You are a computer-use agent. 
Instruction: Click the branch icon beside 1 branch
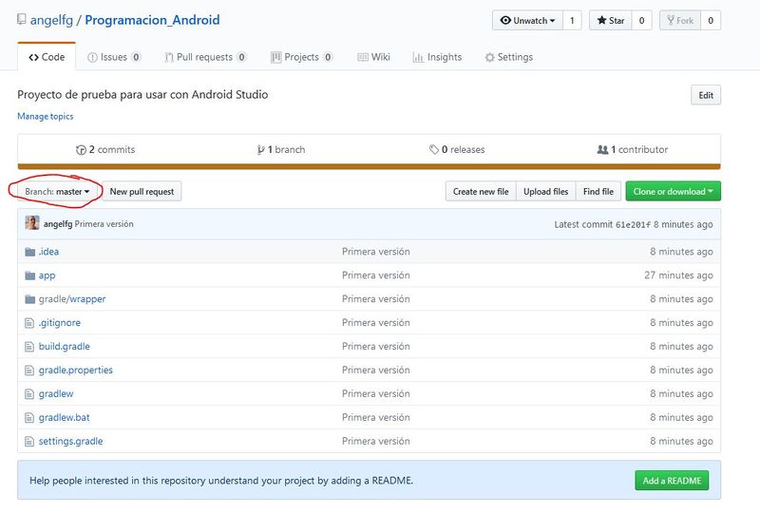(x=260, y=150)
